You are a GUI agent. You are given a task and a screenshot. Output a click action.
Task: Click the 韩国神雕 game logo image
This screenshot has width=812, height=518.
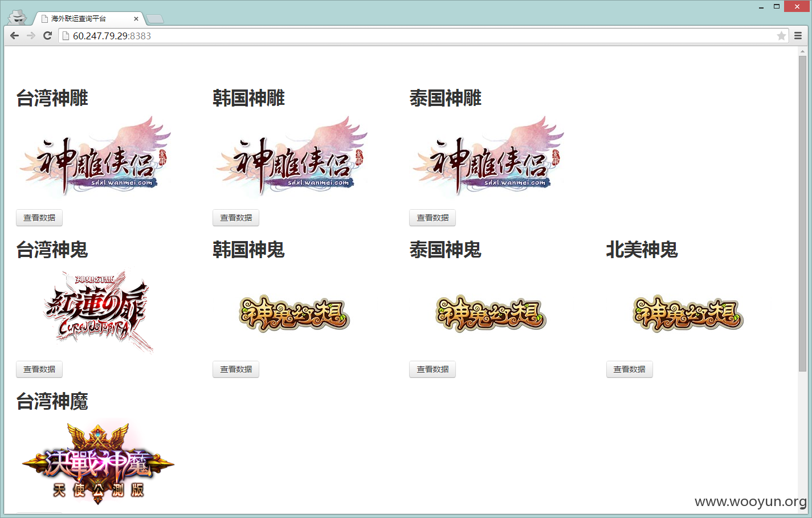click(x=292, y=156)
